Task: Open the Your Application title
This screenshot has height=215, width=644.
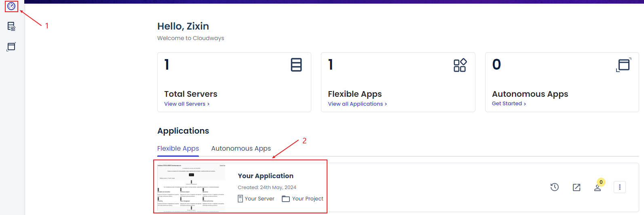Action: 266,176
